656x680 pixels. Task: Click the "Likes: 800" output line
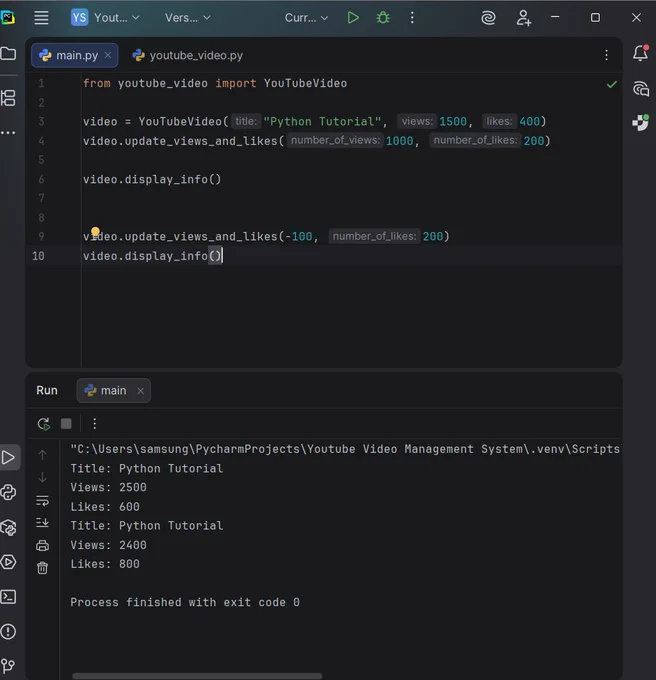tap(105, 564)
